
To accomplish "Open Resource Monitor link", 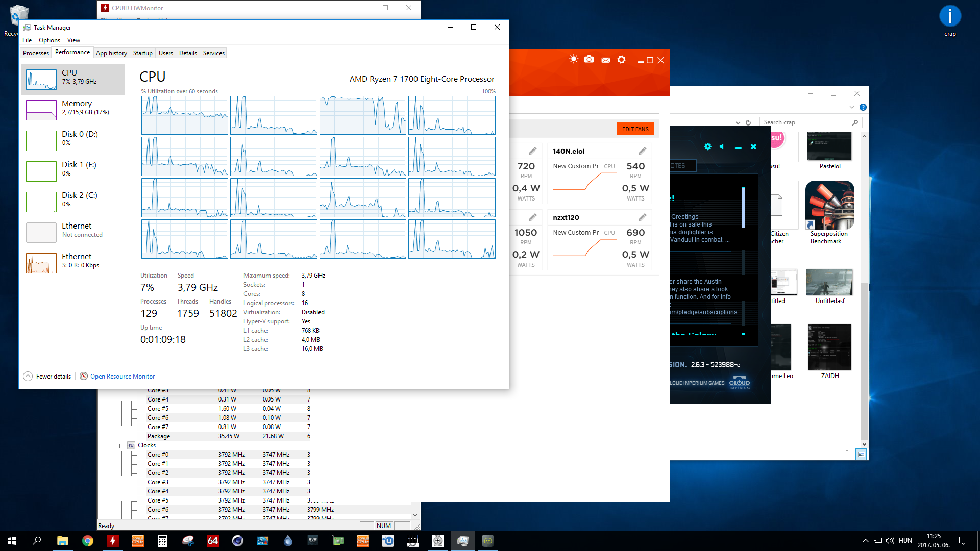I will 117,377.
